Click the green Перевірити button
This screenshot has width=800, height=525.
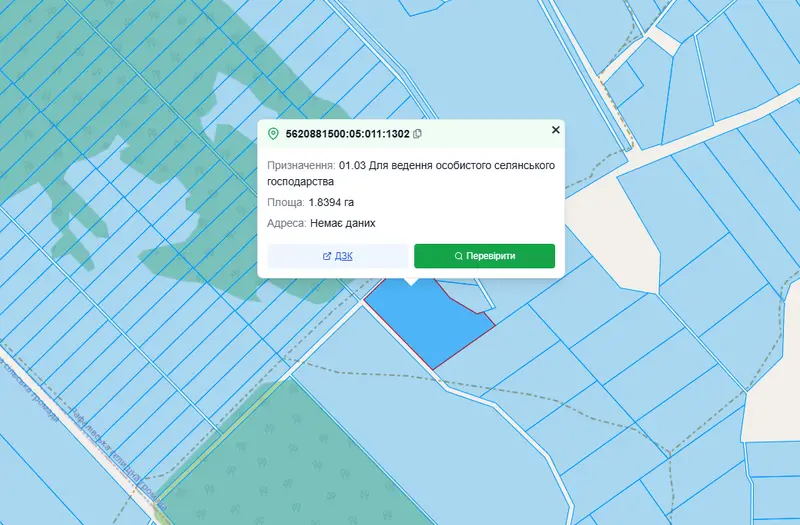484,256
